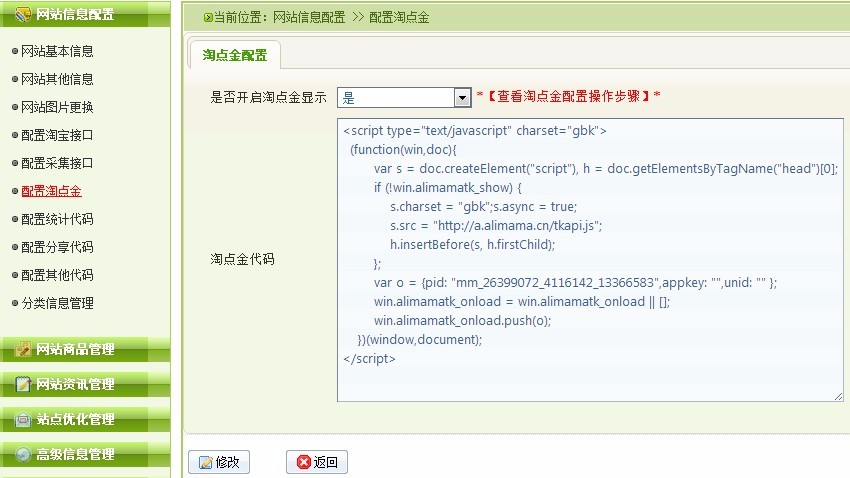Click the textarea resize handle corner
This screenshot has width=850, height=478.
[838, 397]
